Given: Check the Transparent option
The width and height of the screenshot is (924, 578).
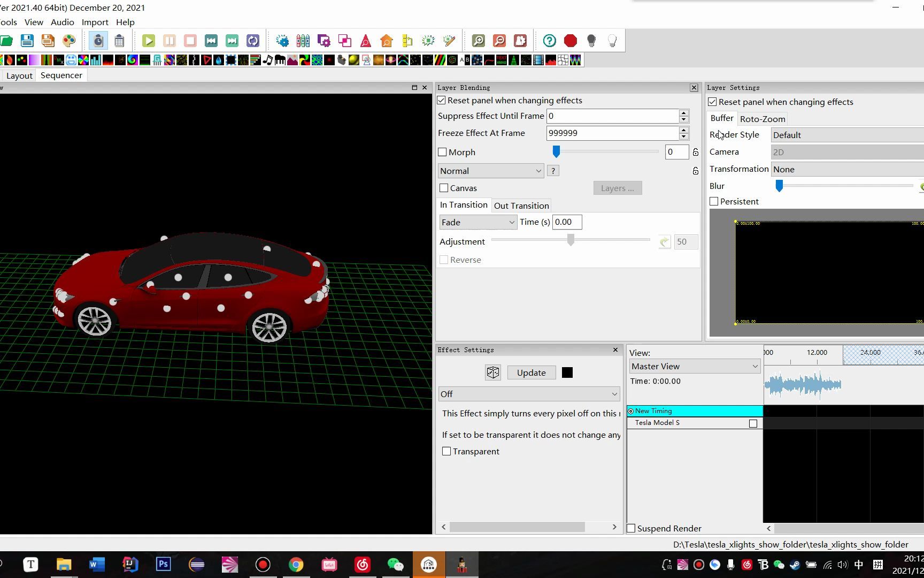Looking at the screenshot, I should pos(446,452).
